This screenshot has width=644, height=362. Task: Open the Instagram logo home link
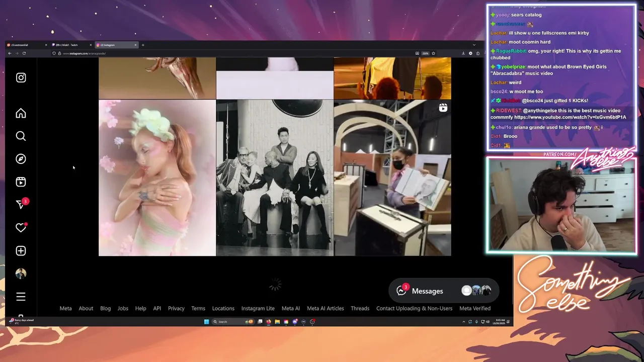21,77
